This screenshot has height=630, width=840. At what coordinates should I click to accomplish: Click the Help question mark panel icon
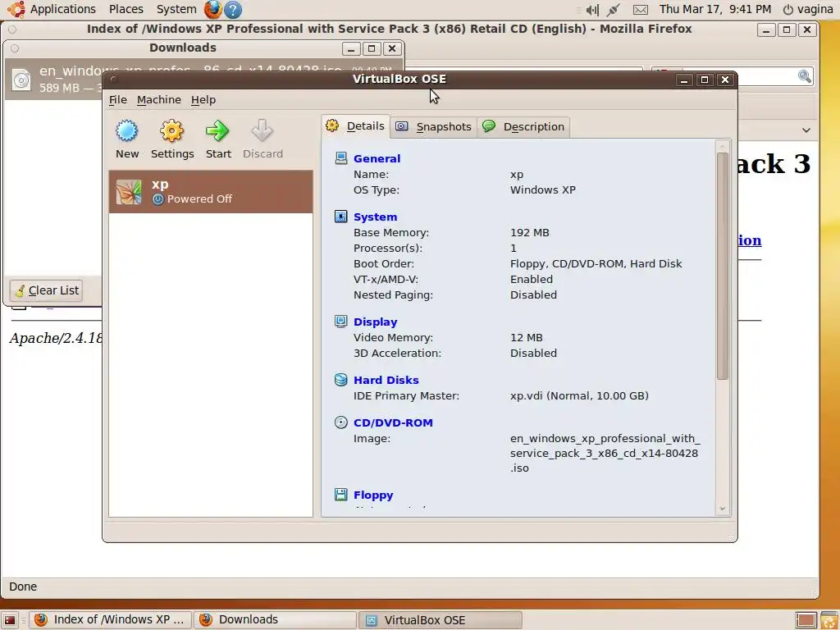[x=232, y=9]
